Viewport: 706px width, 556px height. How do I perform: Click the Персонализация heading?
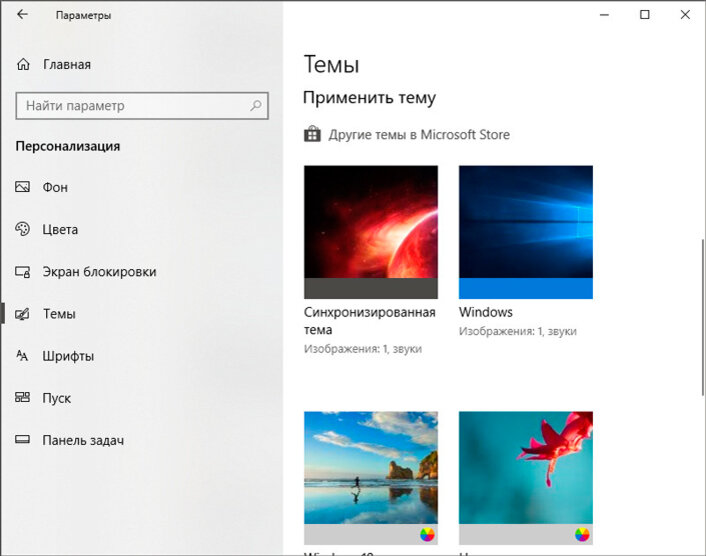point(68,146)
